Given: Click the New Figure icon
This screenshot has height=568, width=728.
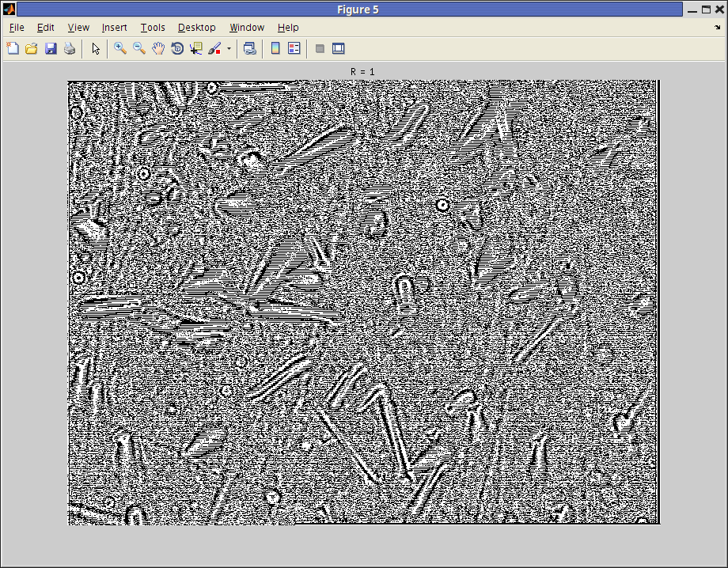Looking at the screenshot, I should (x=13, y=48).
